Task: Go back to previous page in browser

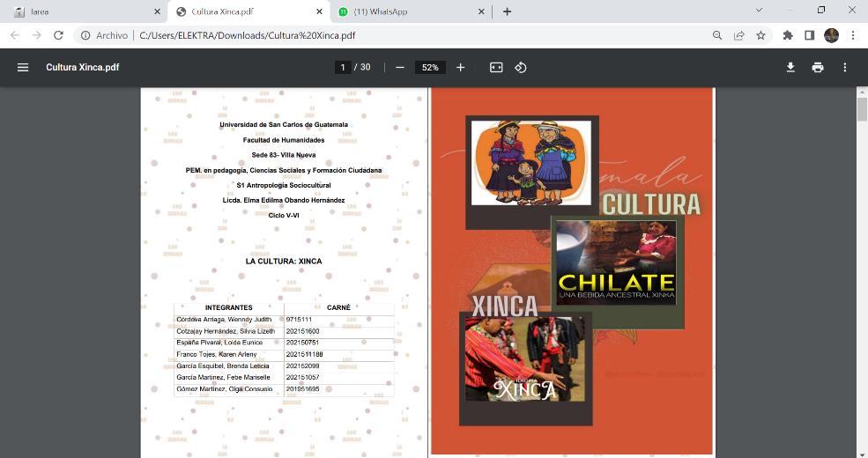Action: [15, 35]
